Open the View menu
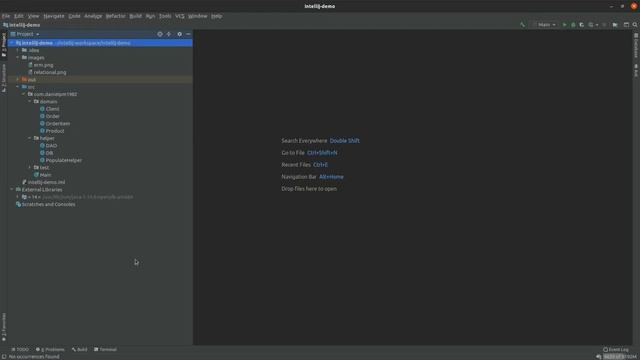Viewport: 640px width, 360px height. pyautogui.click(x=33, y=16)
